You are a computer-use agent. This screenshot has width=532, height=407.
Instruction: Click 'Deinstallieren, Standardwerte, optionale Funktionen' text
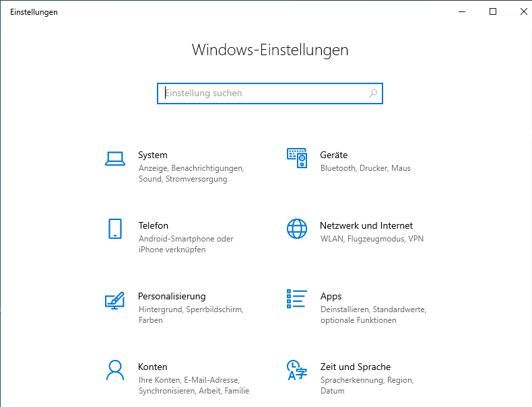[373, 315]
